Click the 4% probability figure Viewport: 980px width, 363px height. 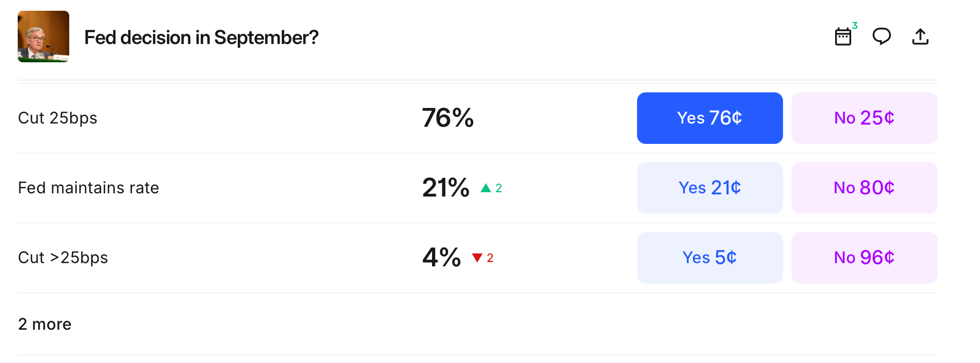click(x=441, y=258)
